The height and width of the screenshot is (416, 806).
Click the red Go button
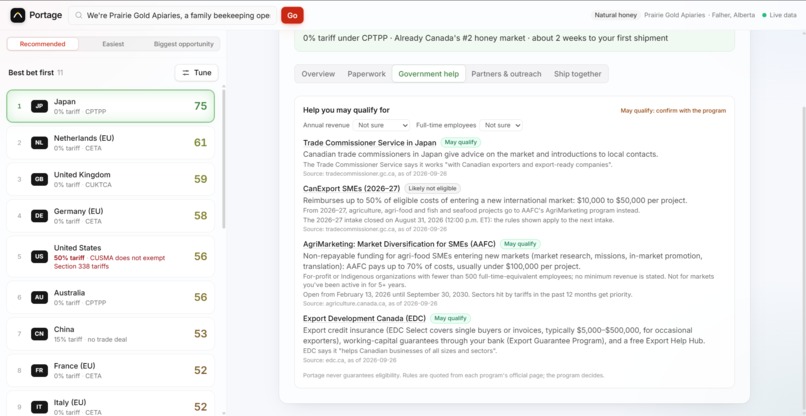click(x=292, y=15)
